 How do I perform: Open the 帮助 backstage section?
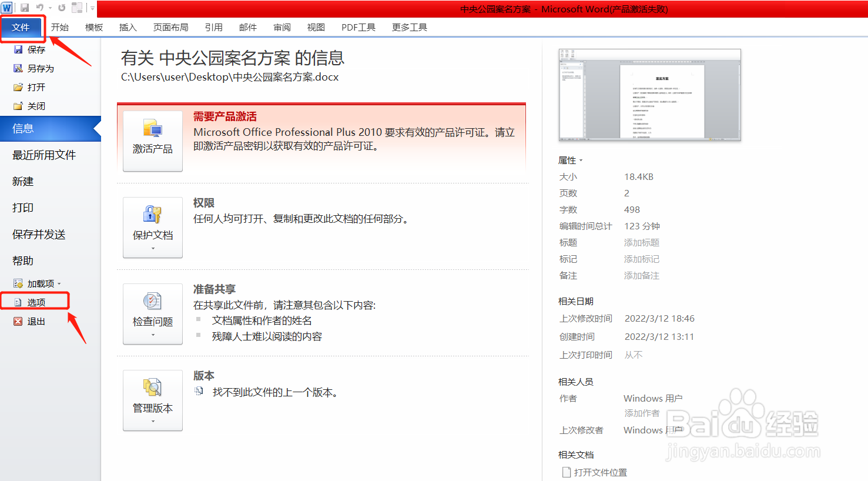pyautogui.click(x=23, y=260)
